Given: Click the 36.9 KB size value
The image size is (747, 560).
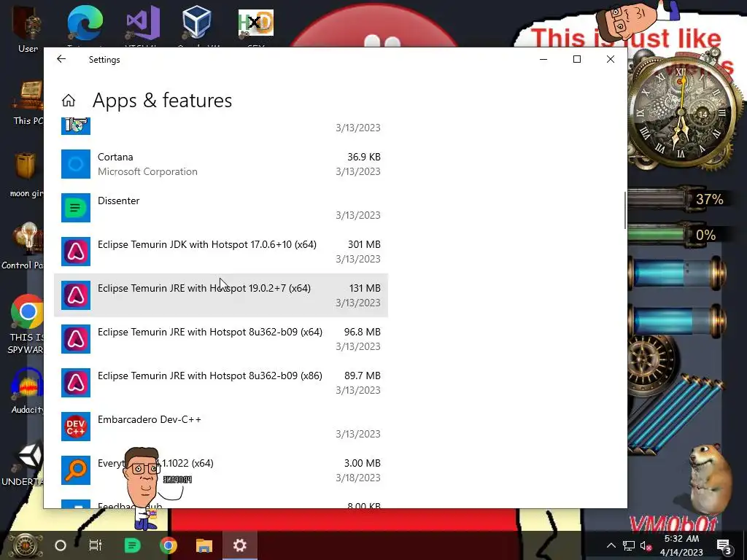Looking at the screenshot, I should (363, 157).
